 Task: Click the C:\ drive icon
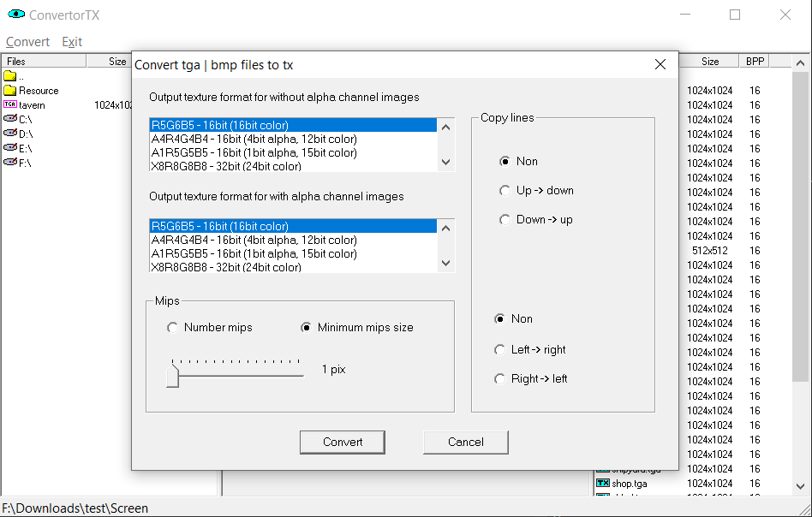coord(10,119)
